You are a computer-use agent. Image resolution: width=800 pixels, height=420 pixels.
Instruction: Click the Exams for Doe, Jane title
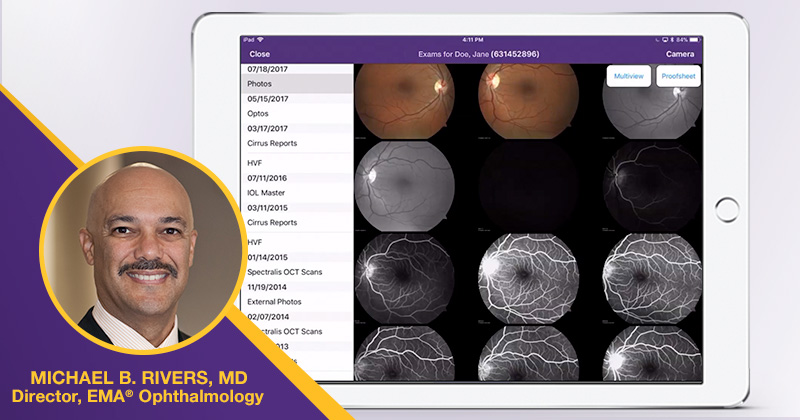[x=478, y=54]
